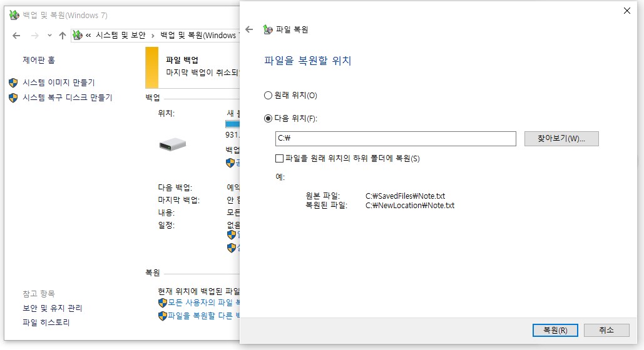Viewport: 644px width, 350px height.
Task: Click the blue disk usage bar
Action: pyautogui.click(x=232, y=124)
